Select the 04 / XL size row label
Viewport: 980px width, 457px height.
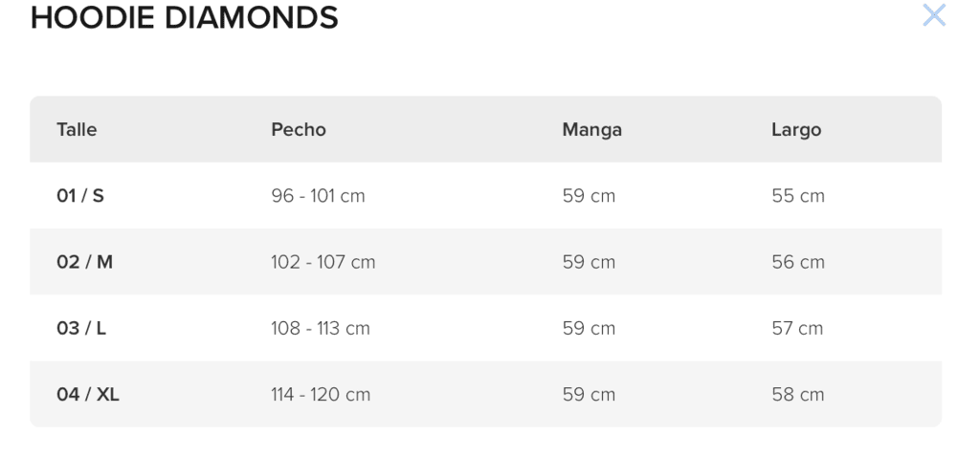click(x=87, y=394)
